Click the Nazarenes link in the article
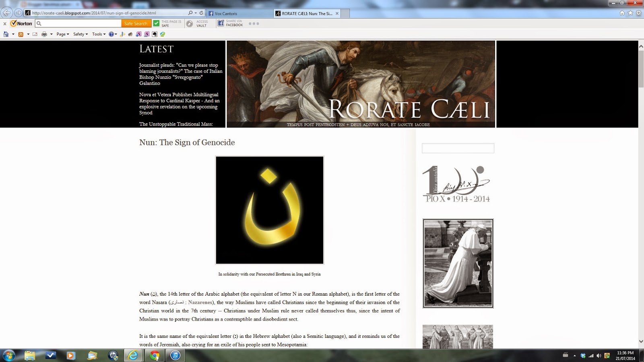Screen dimensions: 644x362 200,302
